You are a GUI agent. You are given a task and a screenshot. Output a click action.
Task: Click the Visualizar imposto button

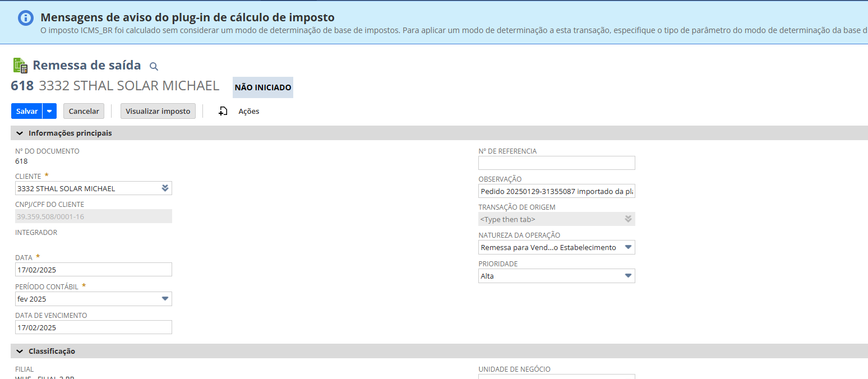tap(158, 111)
